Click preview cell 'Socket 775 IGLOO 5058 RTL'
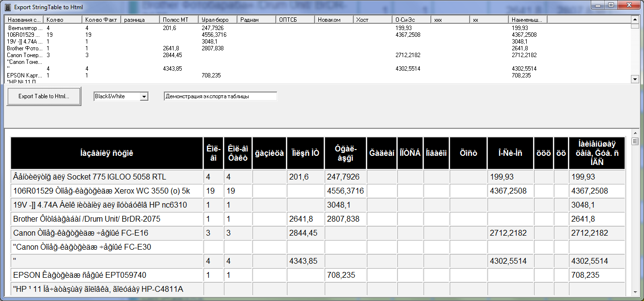644x301 pixels. (x=107, y=177)
